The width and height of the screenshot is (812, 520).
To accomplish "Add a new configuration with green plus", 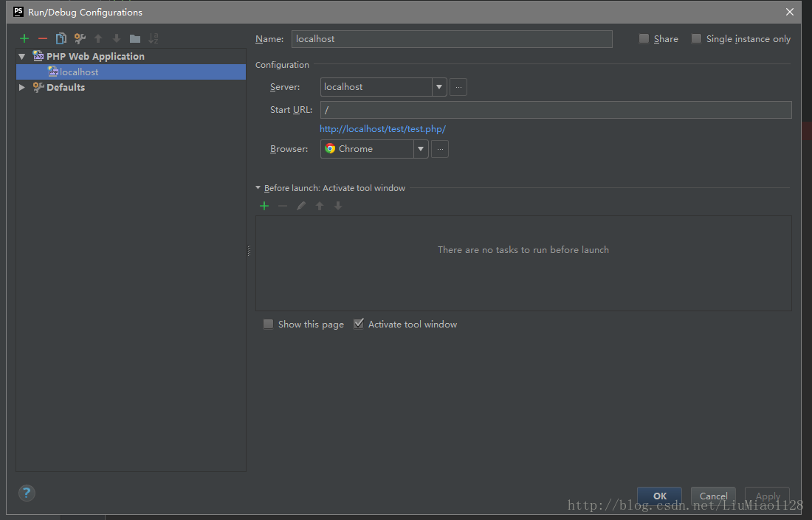I will [x=24, y=38].
